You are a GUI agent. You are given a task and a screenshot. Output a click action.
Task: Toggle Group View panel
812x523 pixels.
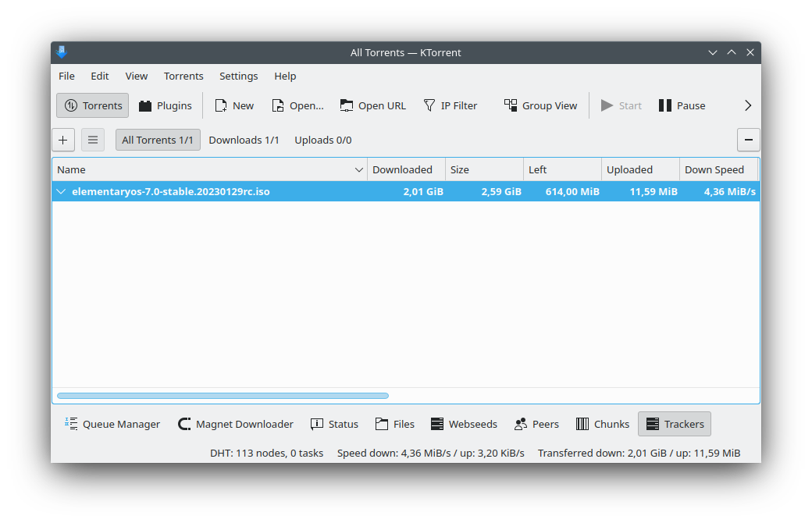(540, 105)
